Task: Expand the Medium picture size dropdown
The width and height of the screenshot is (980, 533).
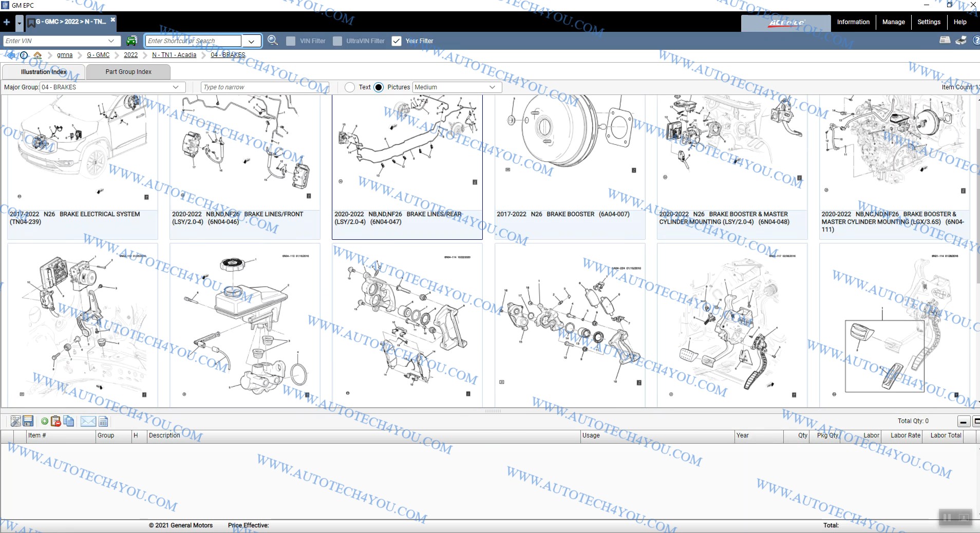Action: tap(492, 87)
